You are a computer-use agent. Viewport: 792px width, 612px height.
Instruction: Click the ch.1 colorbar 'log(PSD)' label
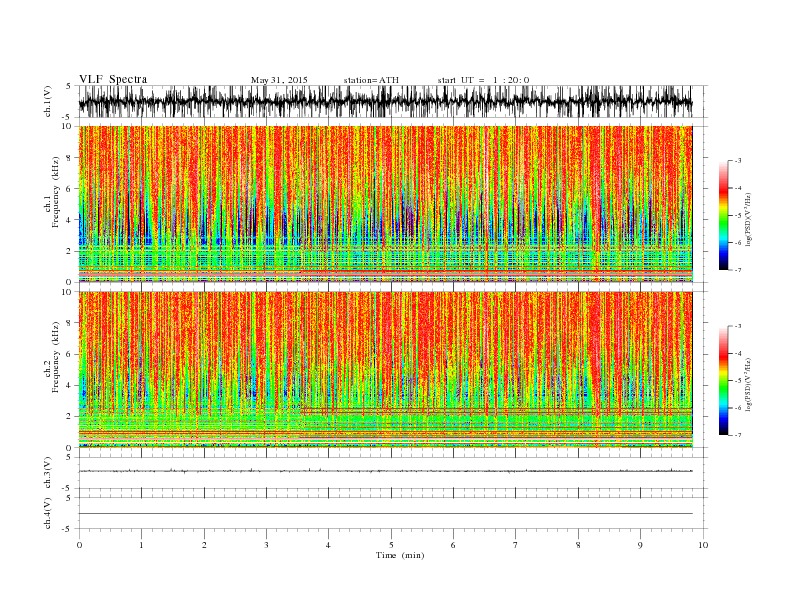click(749, 219)
